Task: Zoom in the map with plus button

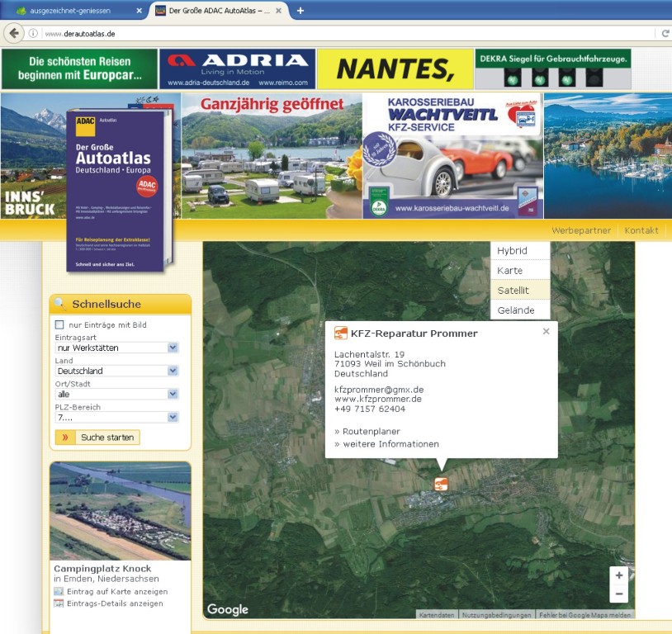Action: (x=619, y=575)
